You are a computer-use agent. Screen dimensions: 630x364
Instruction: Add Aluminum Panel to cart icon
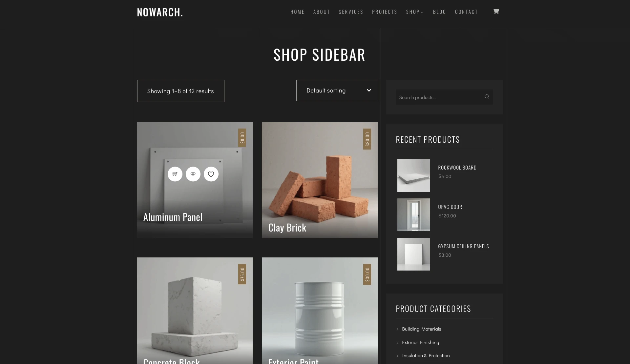[x=175, y=174]
